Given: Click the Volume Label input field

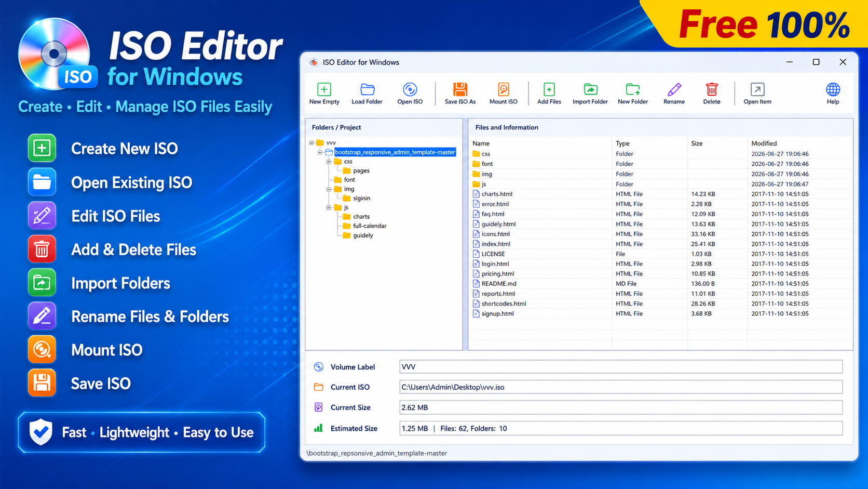Looking at the screenshot, I should tap(621, 367).
